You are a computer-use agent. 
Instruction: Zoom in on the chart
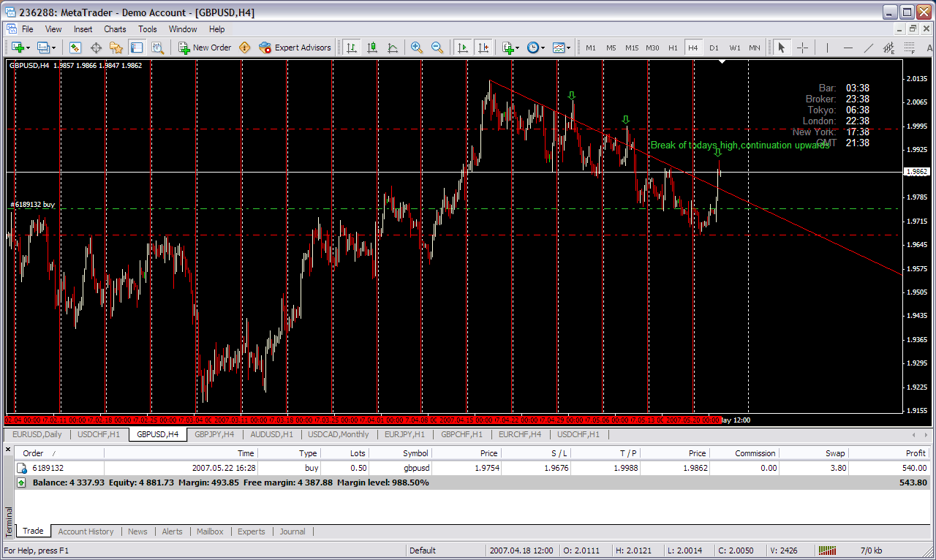417,48
